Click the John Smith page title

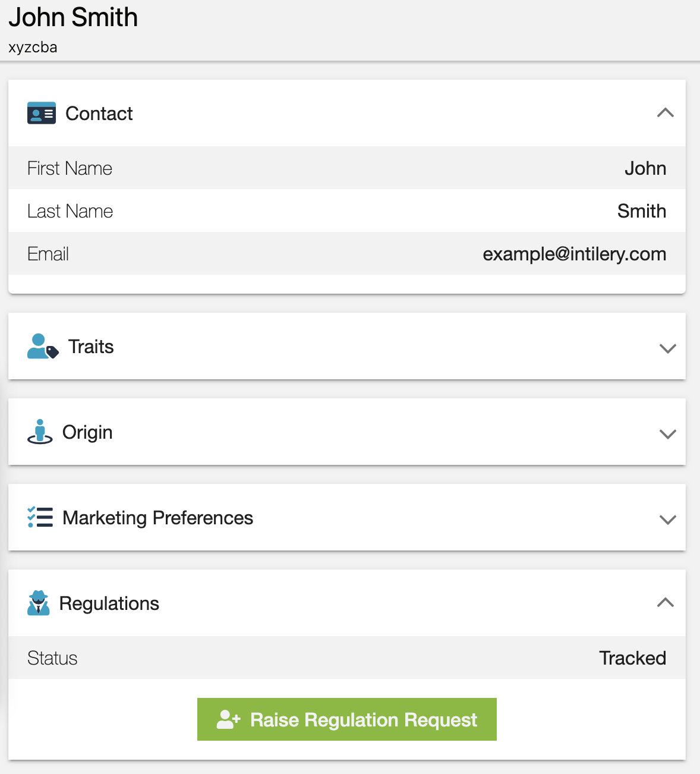73,17
